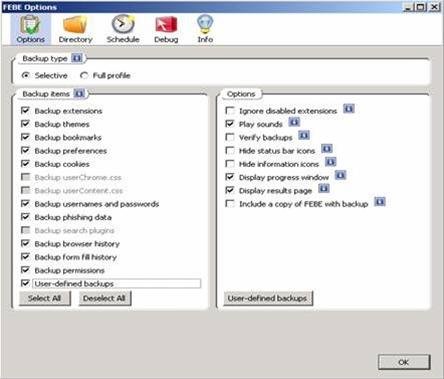
Task: Click the grayed Backup search plugins checkbox
Action: point(25,230)
